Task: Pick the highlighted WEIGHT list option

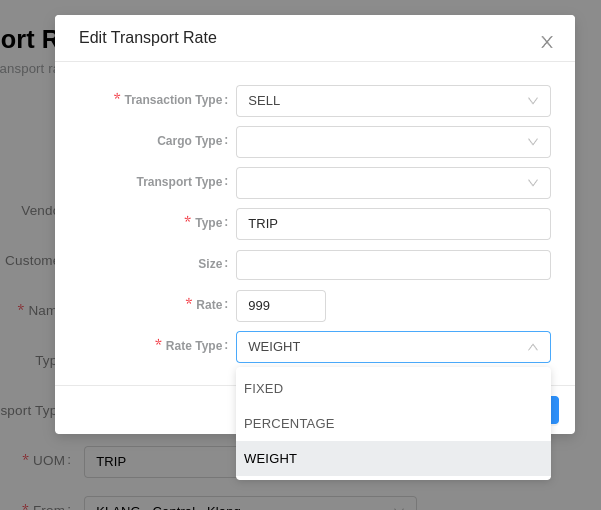Action: pyautogui.click(x=393, y=458)
